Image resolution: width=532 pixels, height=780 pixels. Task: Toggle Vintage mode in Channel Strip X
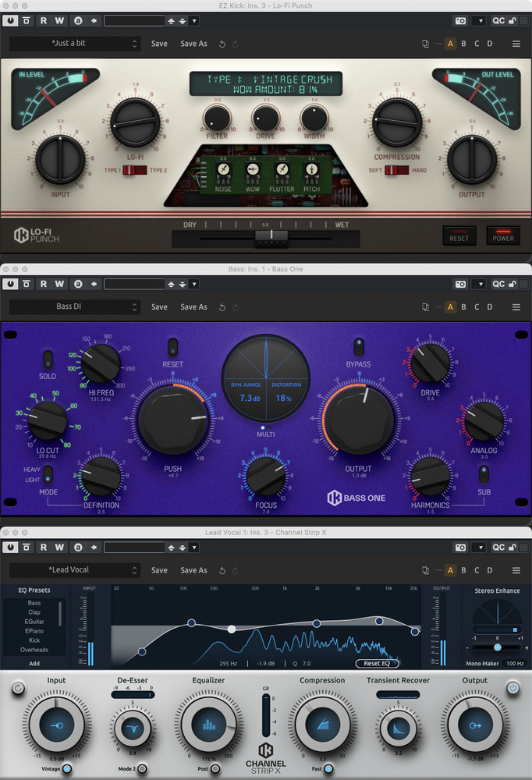click(66, 768)
